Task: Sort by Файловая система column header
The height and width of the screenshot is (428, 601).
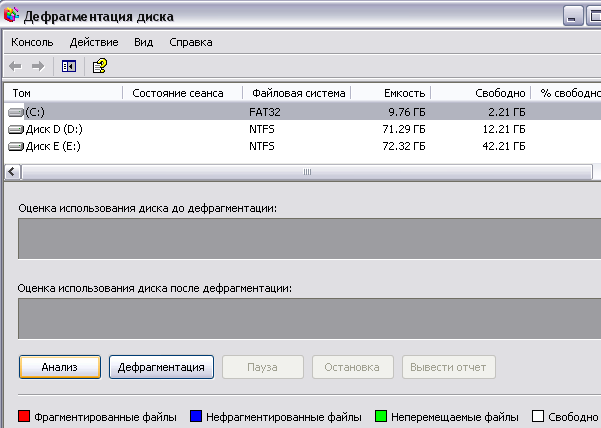Action: tap(297, 93)
